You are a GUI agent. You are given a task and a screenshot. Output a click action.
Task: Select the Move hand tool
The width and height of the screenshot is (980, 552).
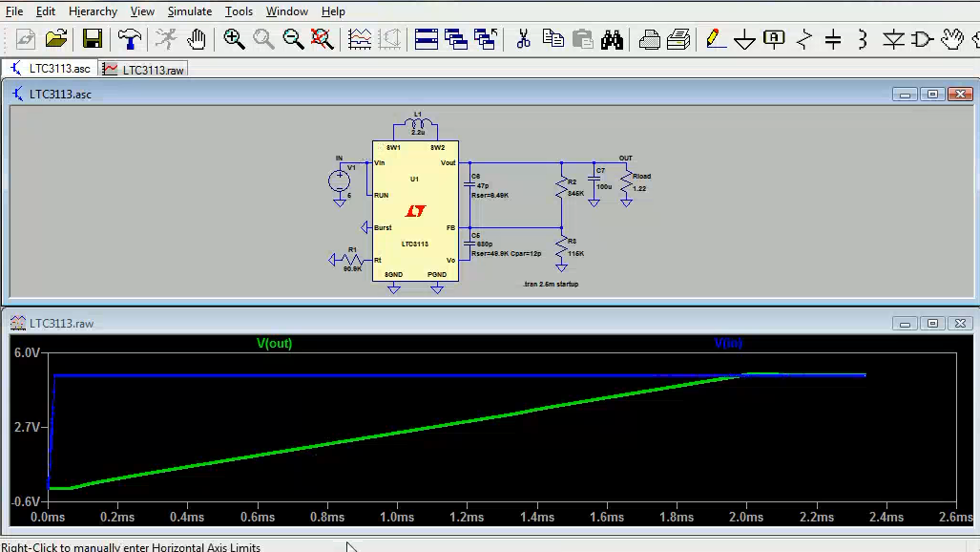952,39
